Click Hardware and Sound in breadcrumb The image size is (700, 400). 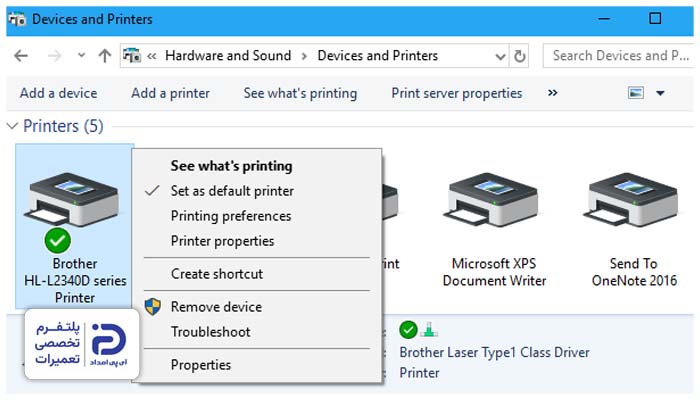click(228, 55)
